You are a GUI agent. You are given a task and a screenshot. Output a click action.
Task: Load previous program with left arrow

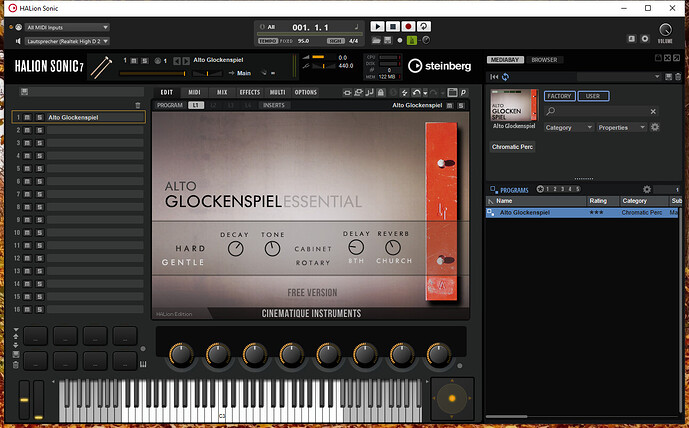click(177, 61)
